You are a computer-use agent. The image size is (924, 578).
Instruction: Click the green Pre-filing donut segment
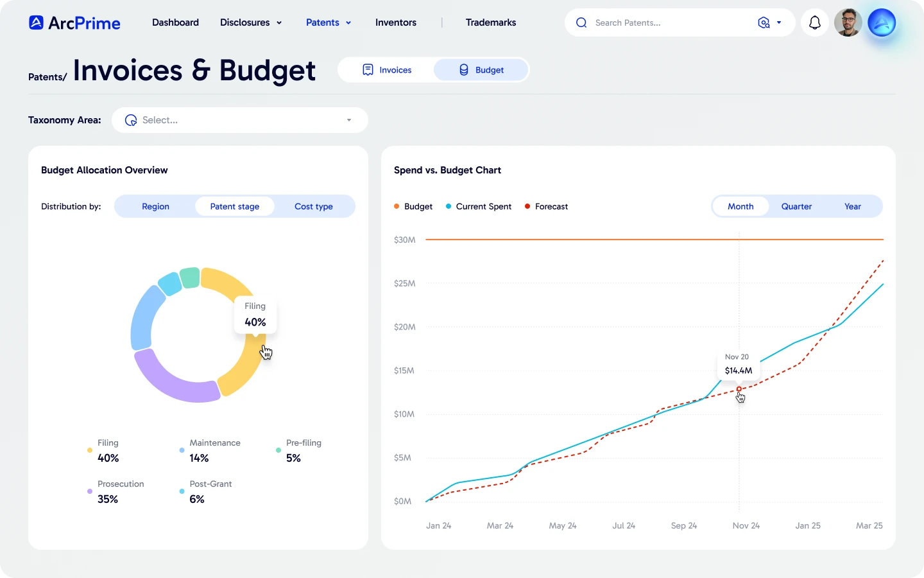pyautogui.click(x=190, y=277)
